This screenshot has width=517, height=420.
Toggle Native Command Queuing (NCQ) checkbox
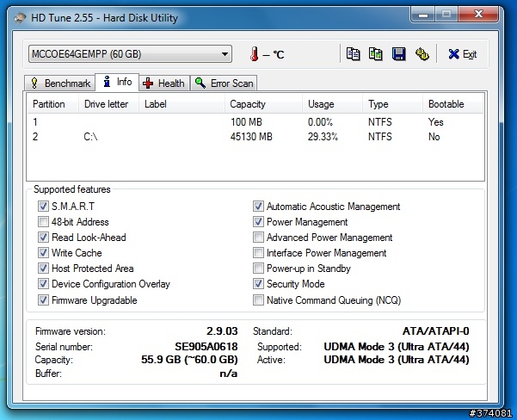pos(258,300)
